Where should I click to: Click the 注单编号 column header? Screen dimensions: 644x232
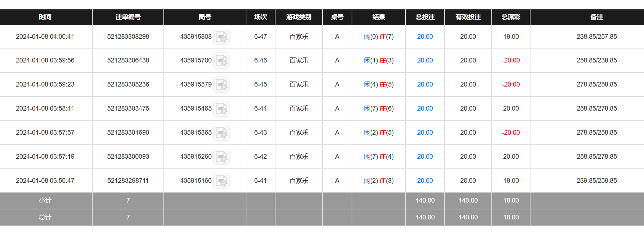pyautogui.click(x=128, y=17)
